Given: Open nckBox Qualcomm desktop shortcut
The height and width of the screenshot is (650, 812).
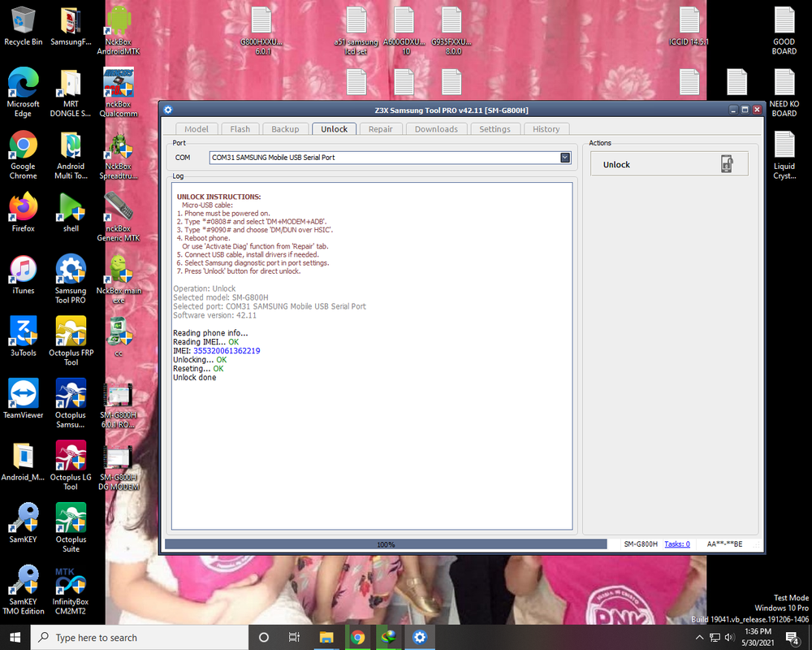Looking at the screenshot, I should tap(118, 93).
